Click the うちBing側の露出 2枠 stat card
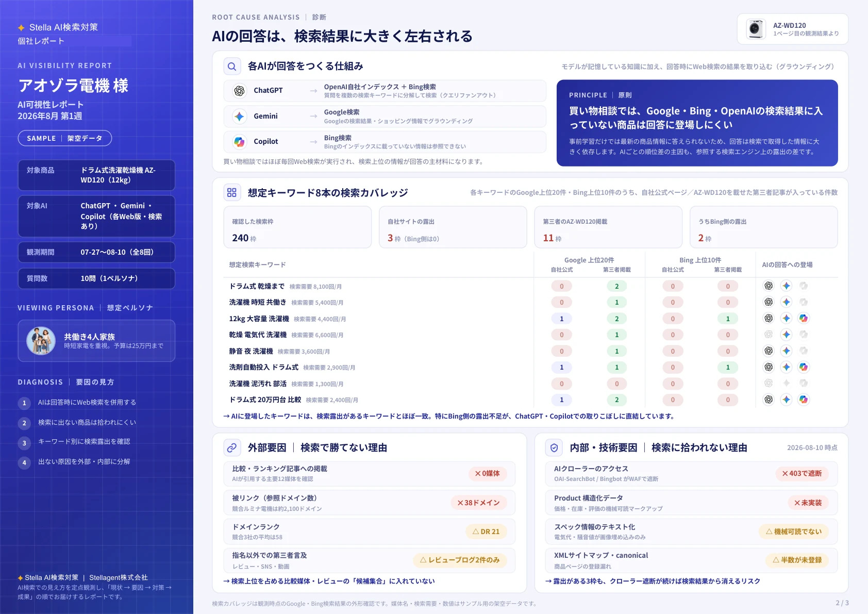The image size is (868, 614). pos(764,227)
